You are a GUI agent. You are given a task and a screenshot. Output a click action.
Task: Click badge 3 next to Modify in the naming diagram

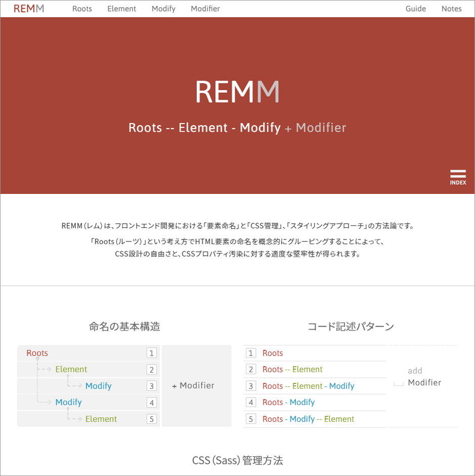pos(151,386)
